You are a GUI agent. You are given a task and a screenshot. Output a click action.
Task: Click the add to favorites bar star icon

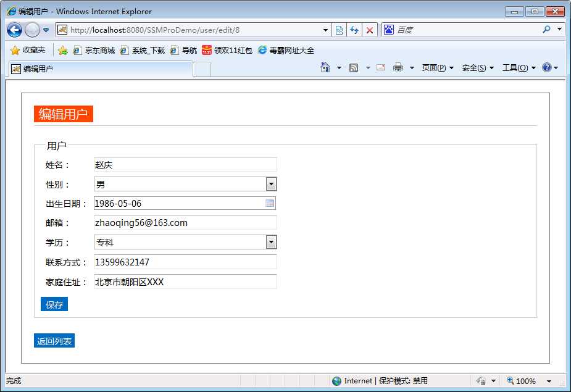click(62, 50)
